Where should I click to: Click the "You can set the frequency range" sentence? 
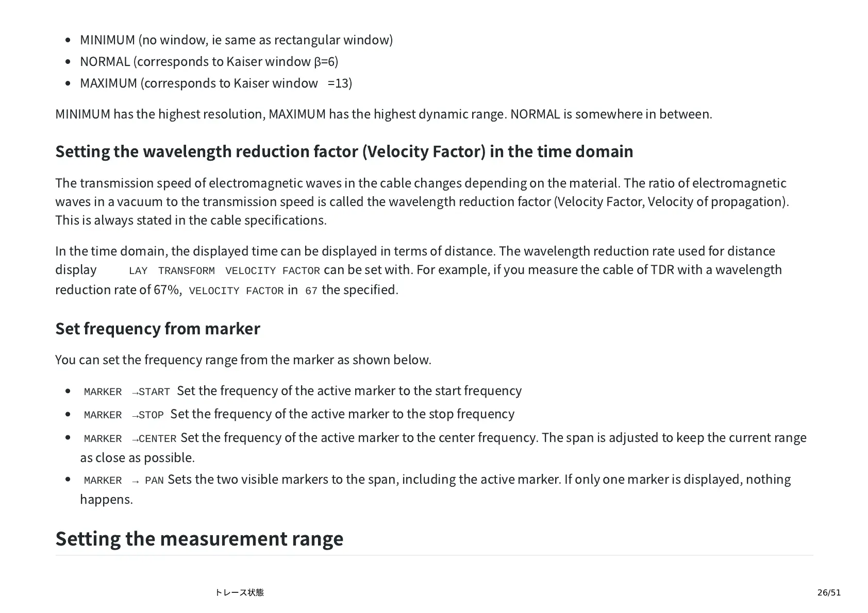point(243,360)
